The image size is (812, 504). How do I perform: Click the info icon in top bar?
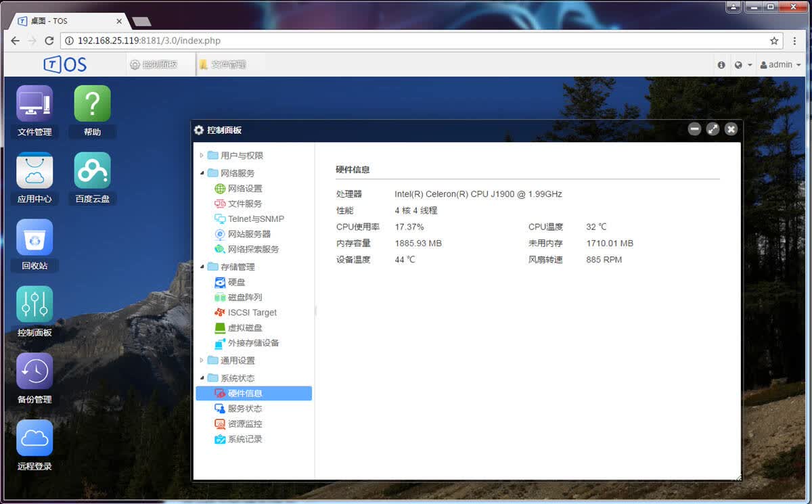[721, 65]
